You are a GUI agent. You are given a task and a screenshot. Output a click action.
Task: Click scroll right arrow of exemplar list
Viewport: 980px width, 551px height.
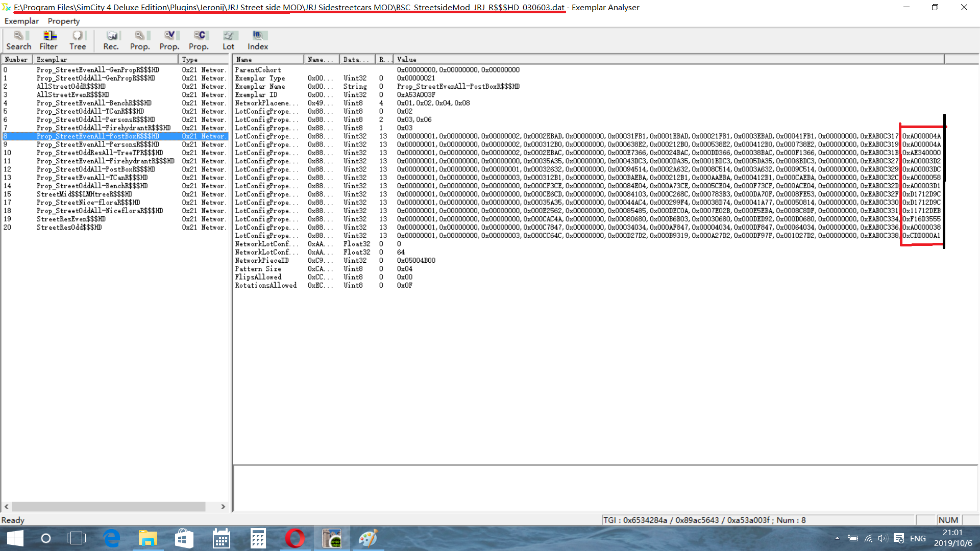pos(223,507)
